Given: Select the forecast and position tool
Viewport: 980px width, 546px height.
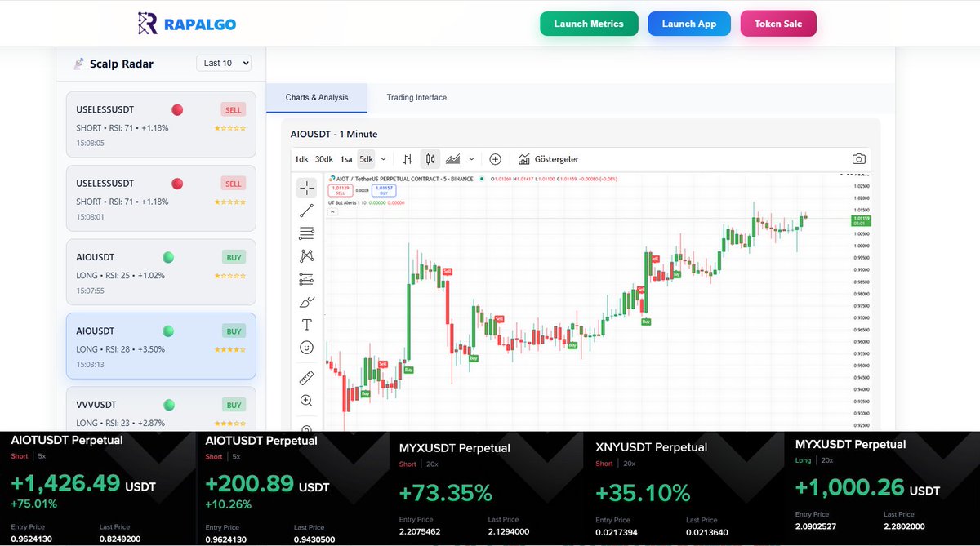Looking at the screenshot, I should pyautogui.click(x=306, y=279).
